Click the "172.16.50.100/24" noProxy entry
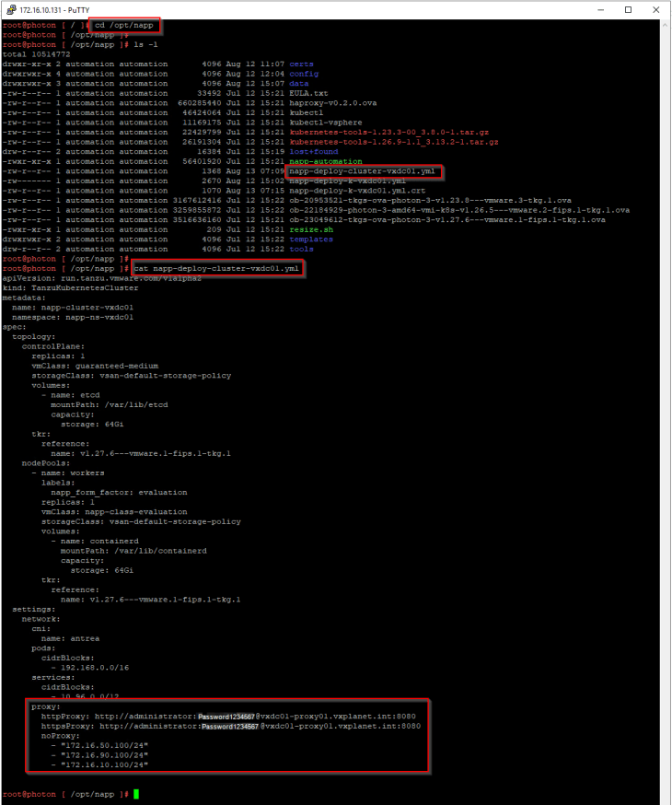Image resolution: width=672 pixels, height=805 pixels. point(99,744)
